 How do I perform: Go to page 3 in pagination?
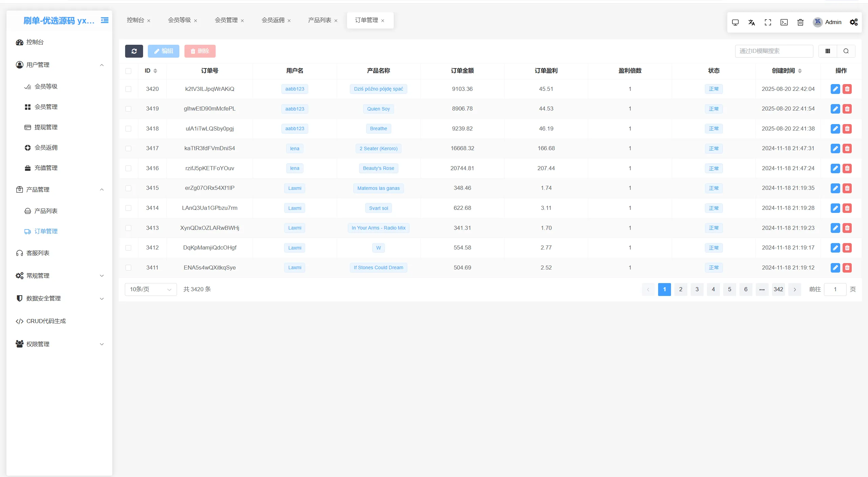click(697, 289)
